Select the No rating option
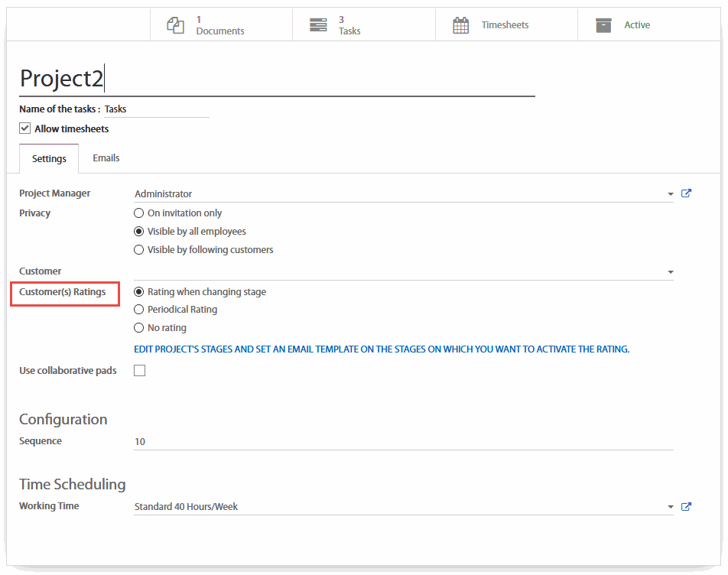This screenshot has width=728, height=575. pos(139,328)
